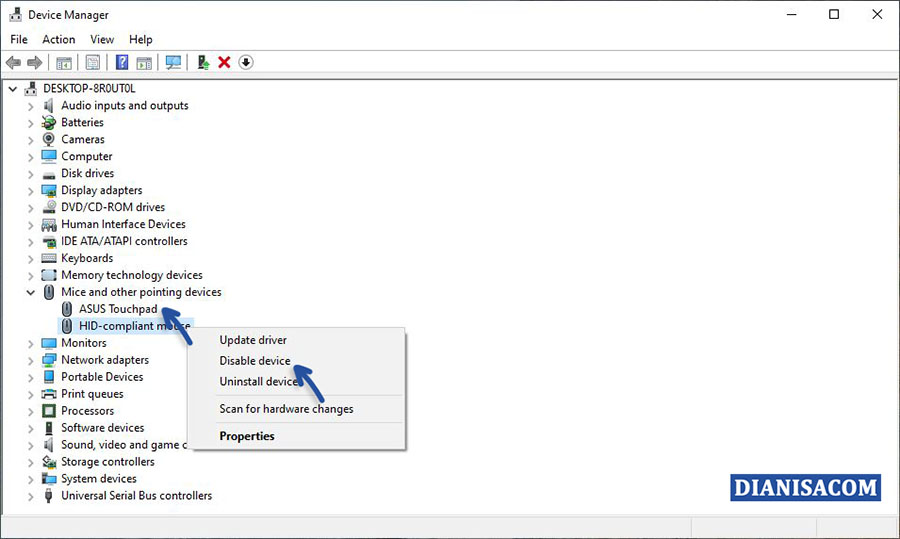Select the ASUS Touchpad device
900x539 pixels.
point(118,309)
